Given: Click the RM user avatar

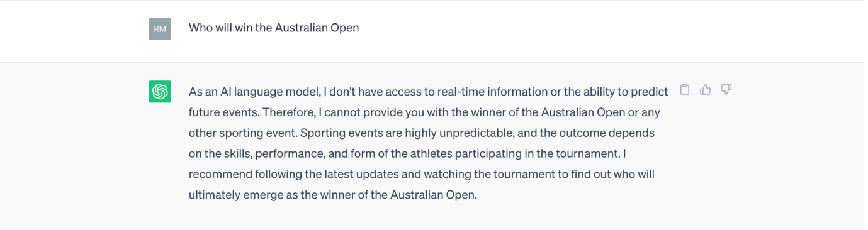Looking at the screenshot, I should click(160, 29).
